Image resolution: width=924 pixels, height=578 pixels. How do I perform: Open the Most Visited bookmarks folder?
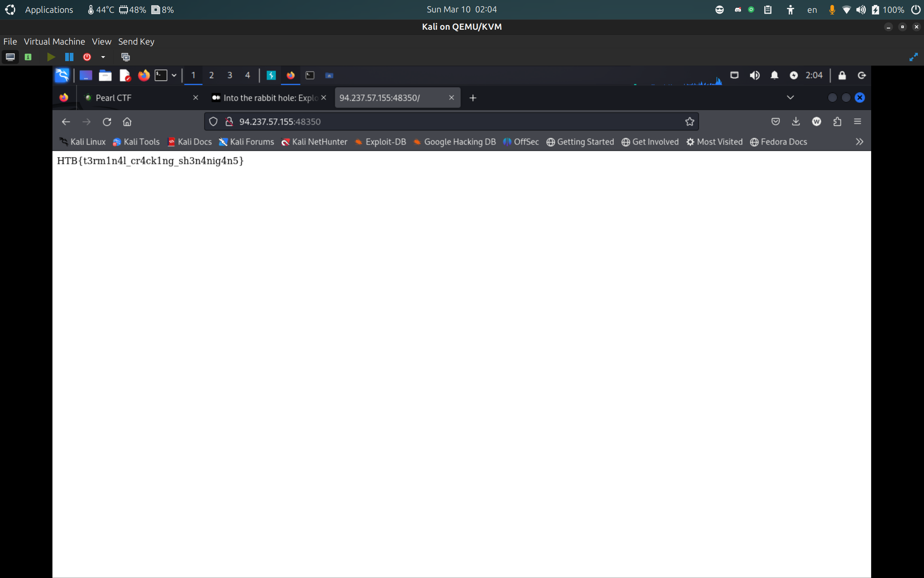(714, 142)
